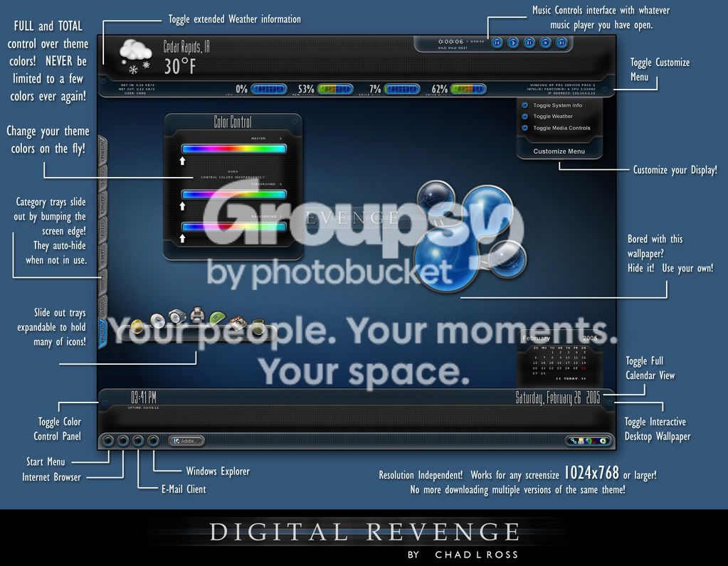Pause the music with the pause button
Image resolution: width=728 pixels, height=566 pixels.
click(529, 43)
